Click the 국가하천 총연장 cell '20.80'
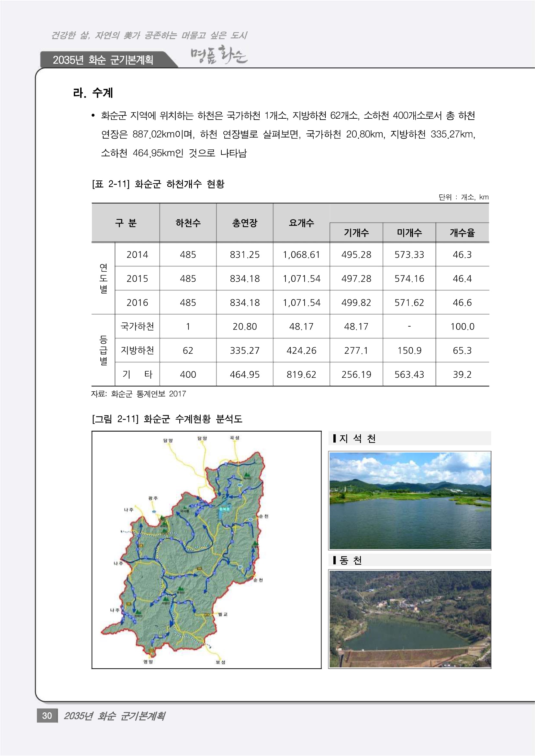Image resolution: width=535 pixels, height=756 pixels. (x=245, y=326)
